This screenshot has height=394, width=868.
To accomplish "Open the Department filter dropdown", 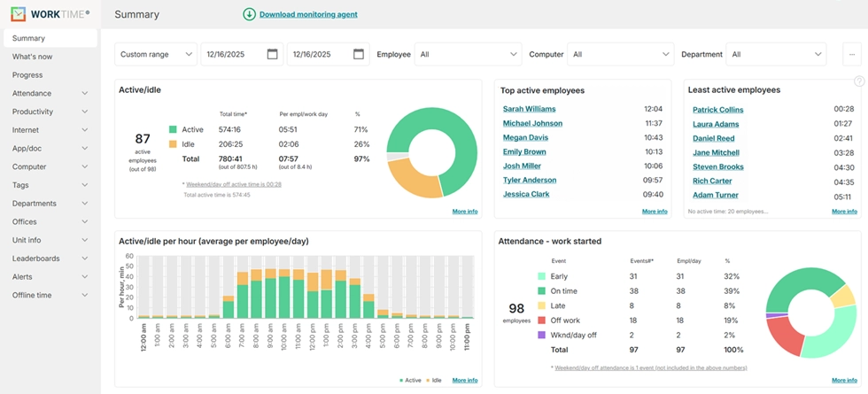I will click(775, 54).
